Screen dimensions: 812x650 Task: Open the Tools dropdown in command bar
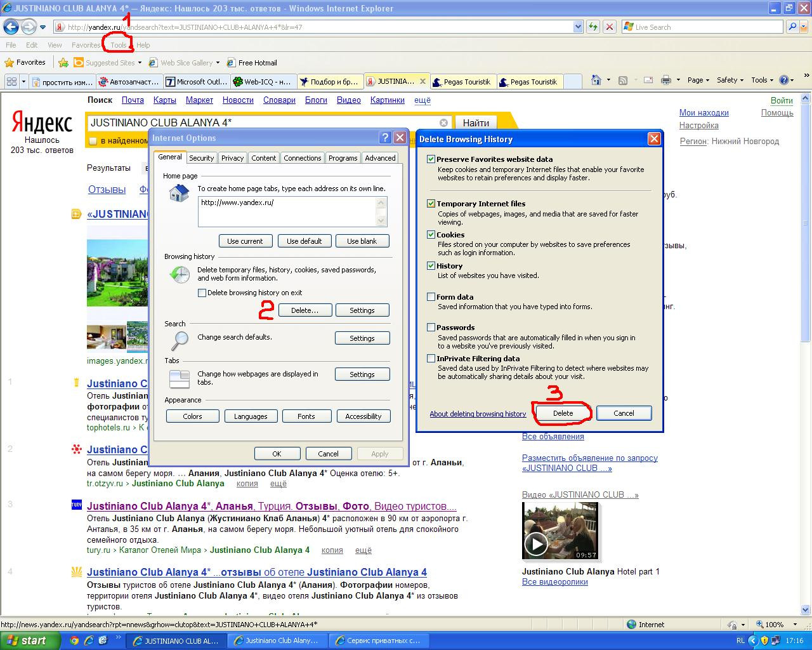(x=763, y=80)
